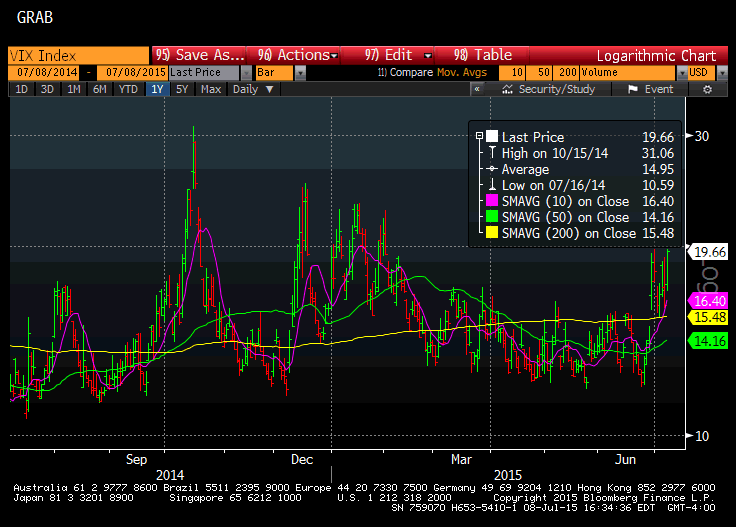The image size is (736, 527).
Task: Open the Volume dropdown arrow
Action: (682, 73)
